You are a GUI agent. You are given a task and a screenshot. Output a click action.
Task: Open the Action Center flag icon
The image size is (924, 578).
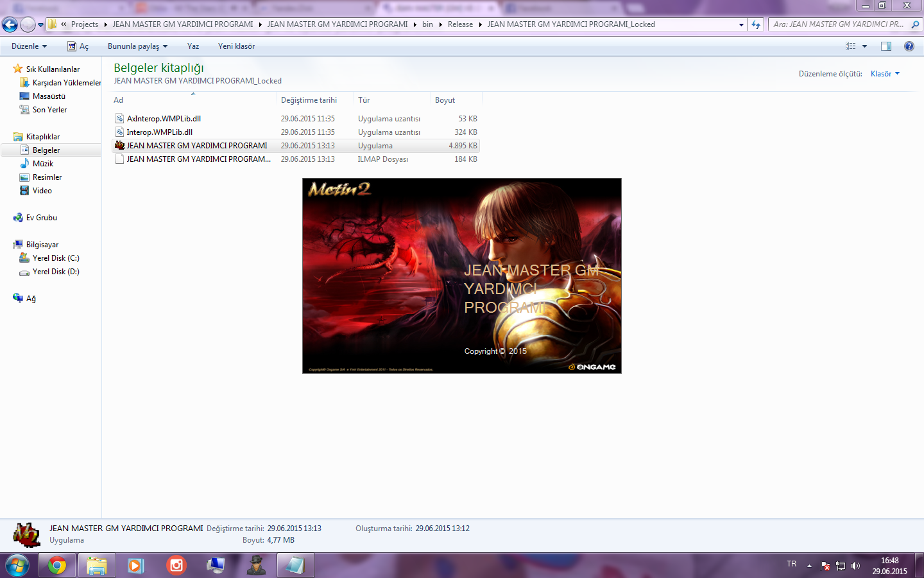pos(825,566)
